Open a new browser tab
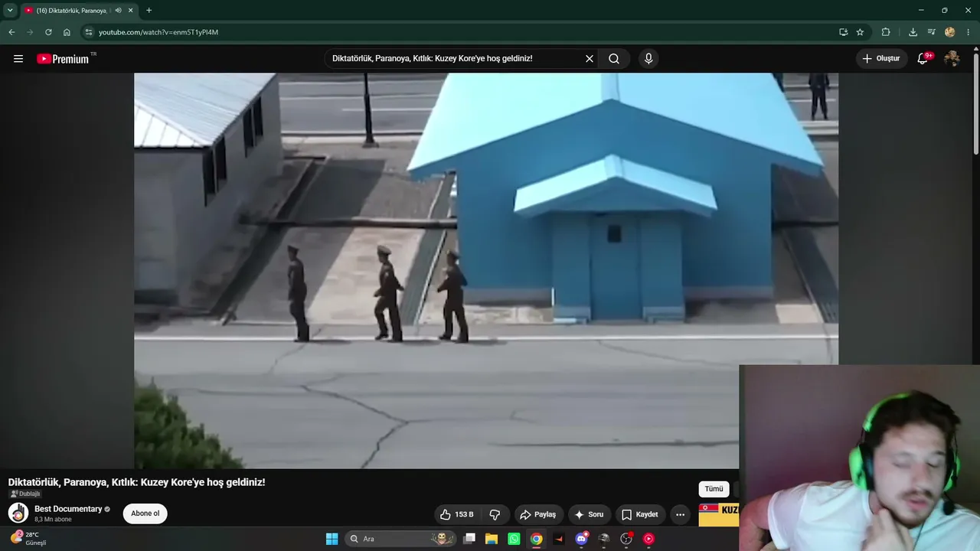Viewport: 980px width, 551px height. [149, 10]
